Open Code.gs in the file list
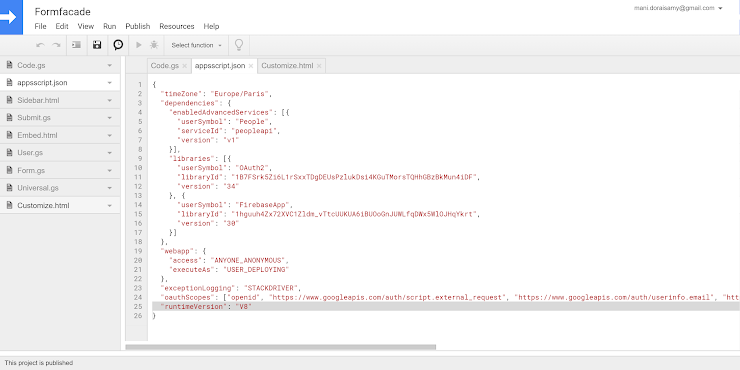 [x=60, y=65]
